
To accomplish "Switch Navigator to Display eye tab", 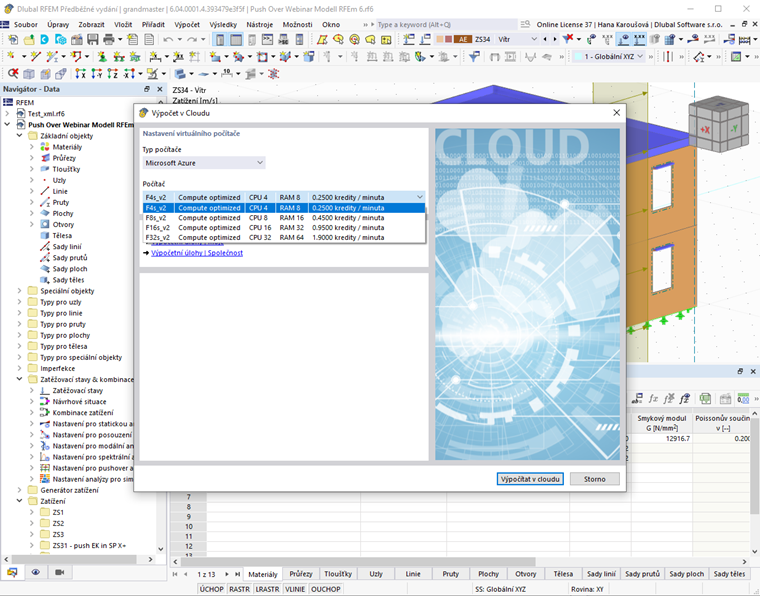I will coord(36,572).
